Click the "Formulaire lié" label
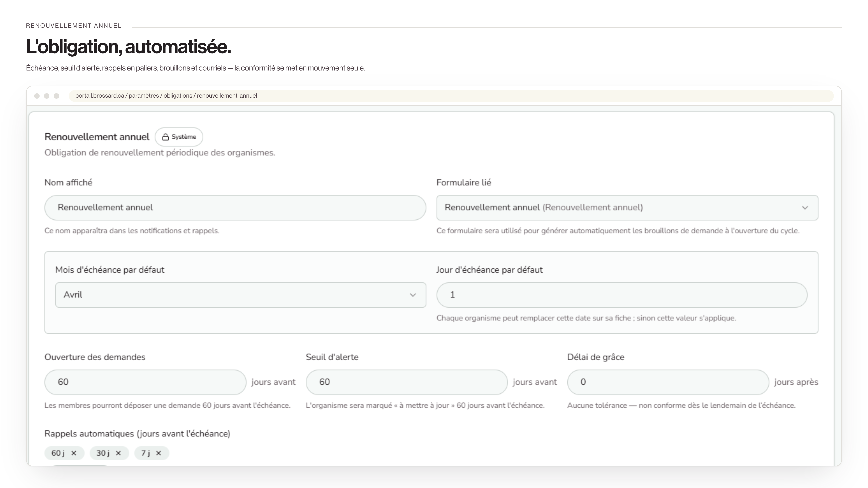This screenshot has height=488, width=868. point(464,182)
